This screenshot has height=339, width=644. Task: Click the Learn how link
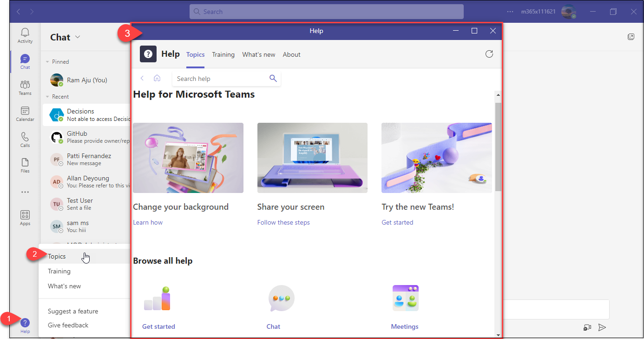148,222
